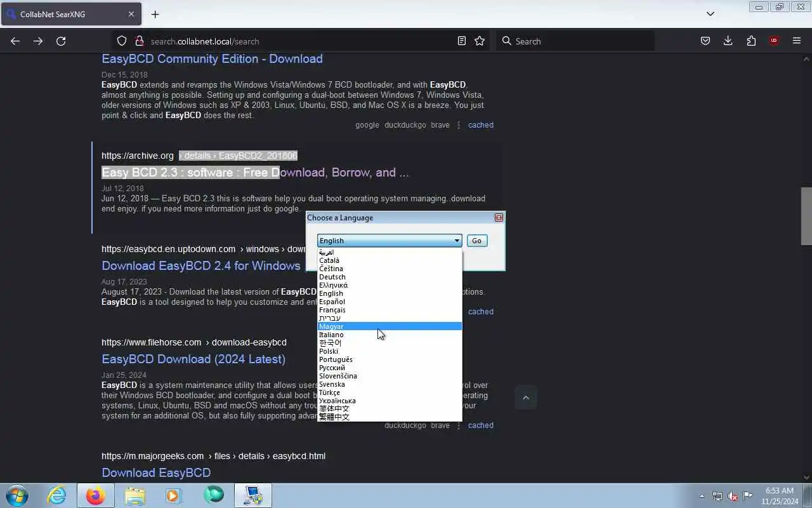Viewport: 812px width, 508px height.
Task: List all tabs dropdown arrow
Action: [x=710, y=14]
